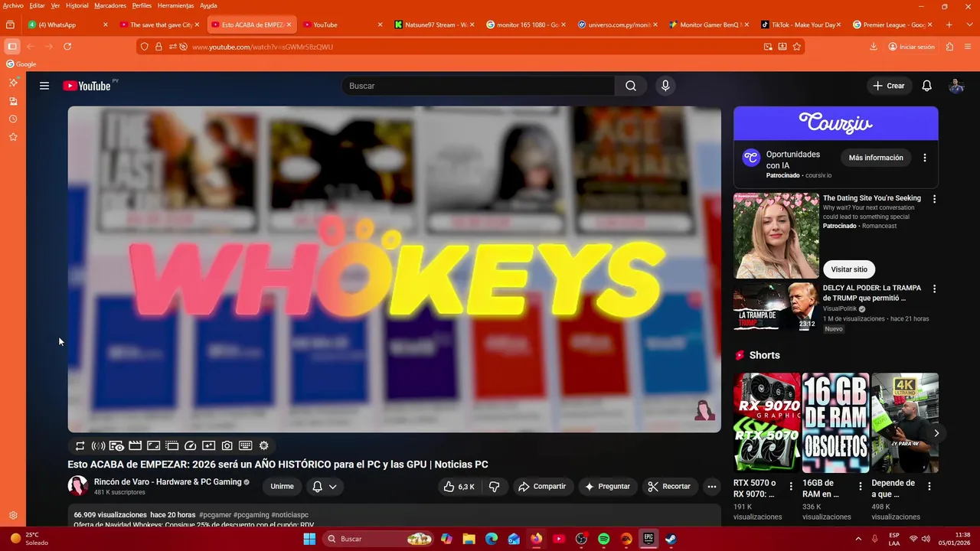Screen dimensions: 980x551
Task: Click Más información on the Coursiv ad
Action: (876, 158)
